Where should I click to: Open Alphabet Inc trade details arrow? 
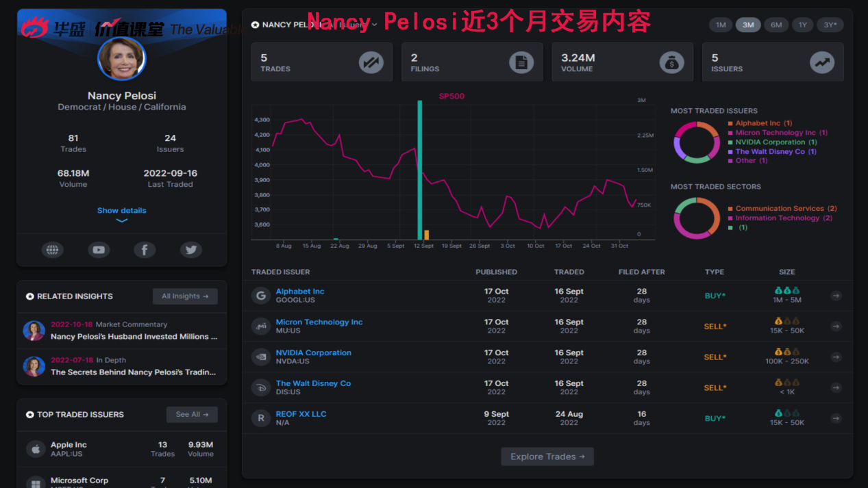coord(836,296)
